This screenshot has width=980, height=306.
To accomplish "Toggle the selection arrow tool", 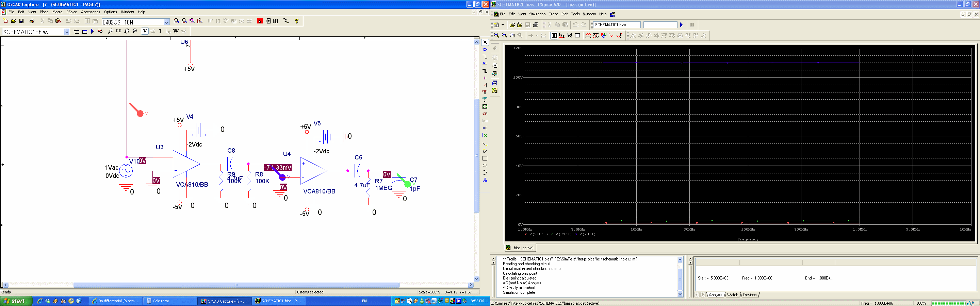I will 485,42.
